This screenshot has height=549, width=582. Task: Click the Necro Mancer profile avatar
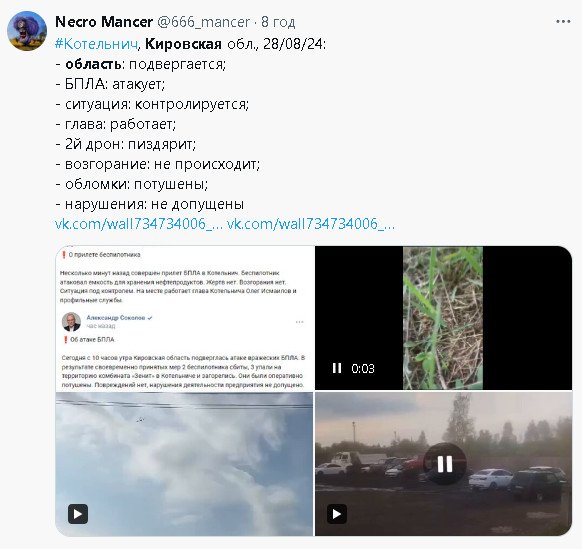[x=27, y=31]
